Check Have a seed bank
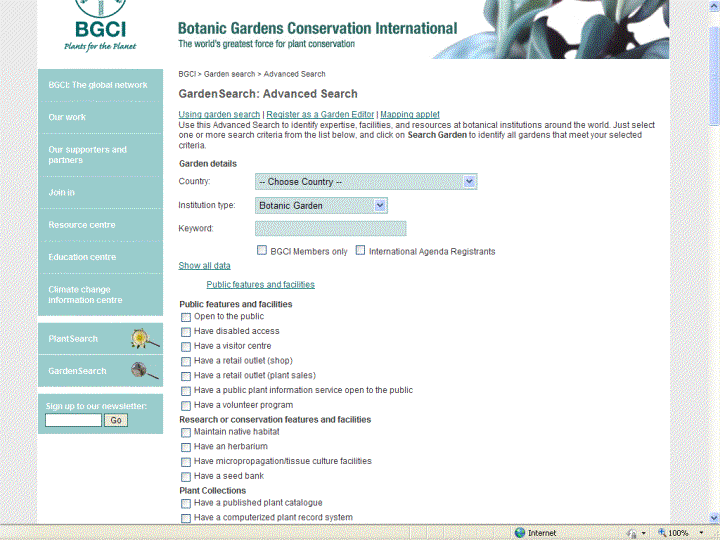Screen dimensions: 720x540 tap(186, 477)
